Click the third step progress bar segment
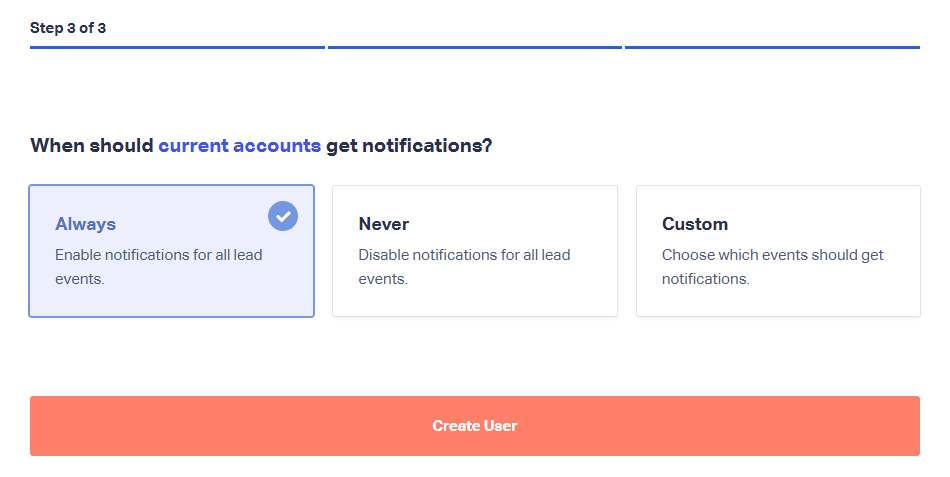 tap(772, 47)
